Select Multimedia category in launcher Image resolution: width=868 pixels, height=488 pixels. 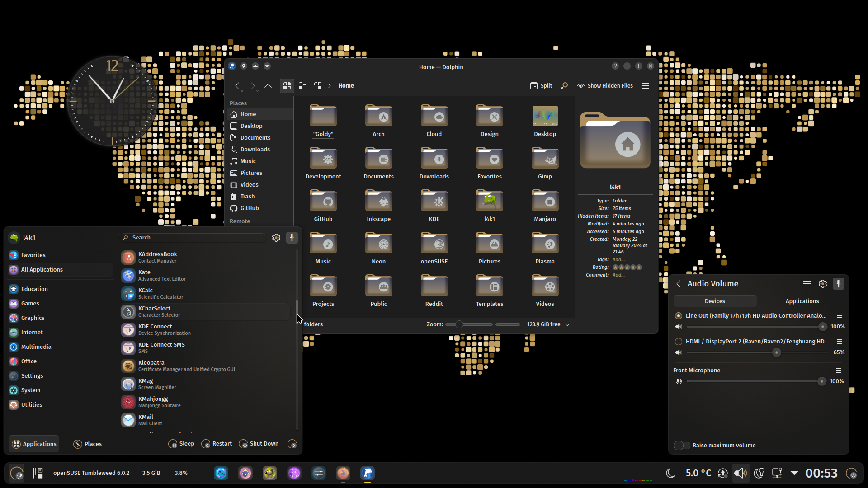click(61, 347)
